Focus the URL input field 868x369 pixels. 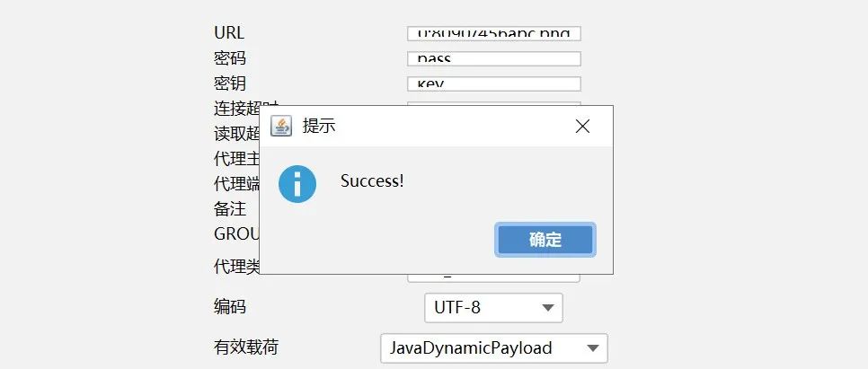coord(494,33)
